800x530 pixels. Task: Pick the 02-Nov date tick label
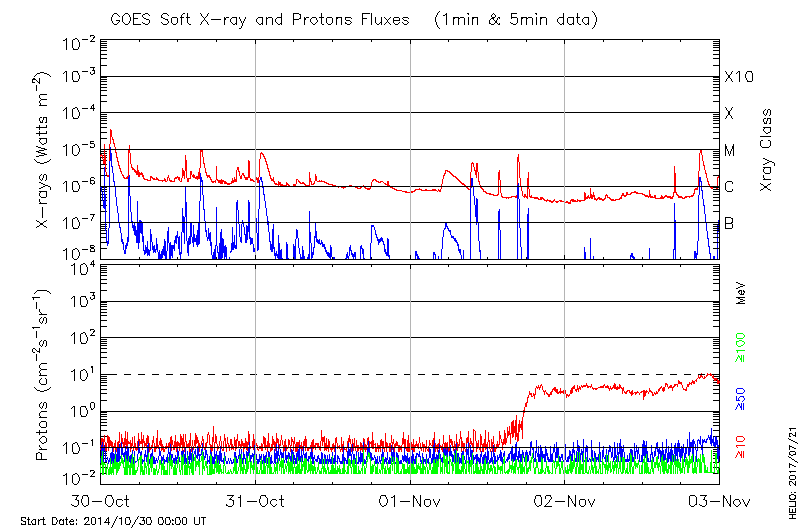(565, 499)
